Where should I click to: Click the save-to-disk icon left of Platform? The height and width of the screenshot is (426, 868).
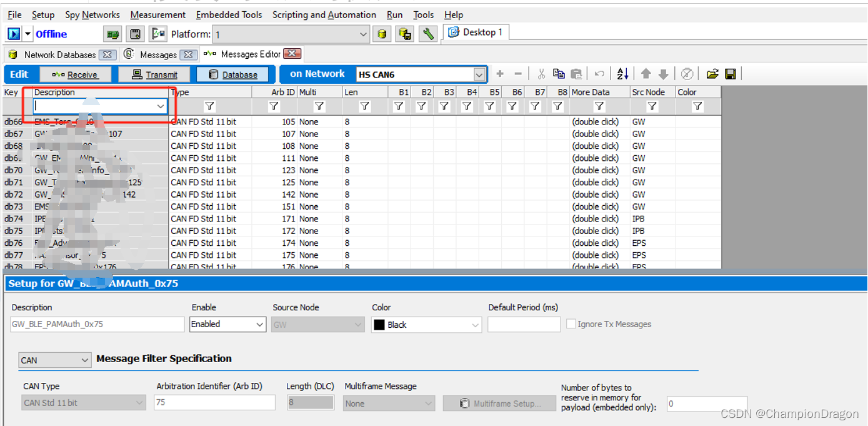pos(136,34)
